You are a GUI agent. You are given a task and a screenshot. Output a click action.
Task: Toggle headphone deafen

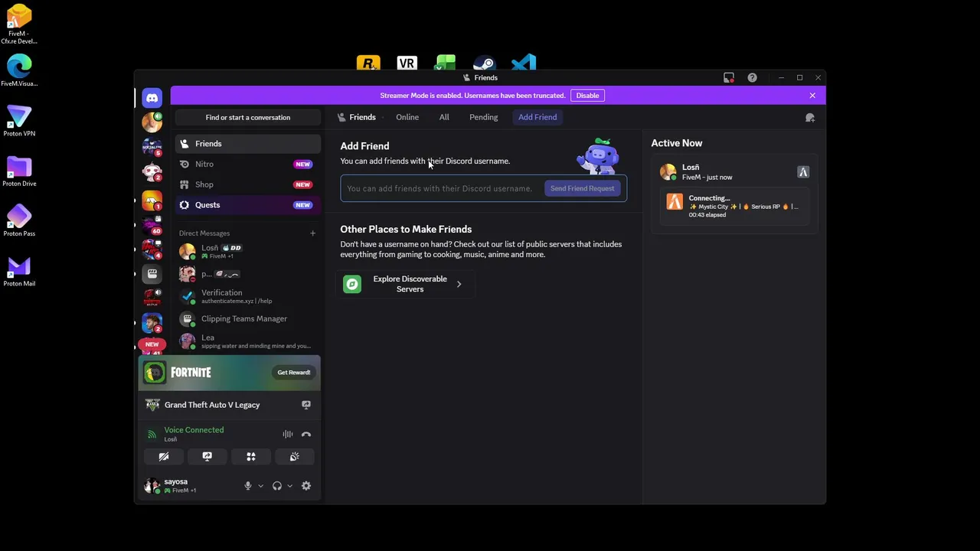(x=277, y=486)
